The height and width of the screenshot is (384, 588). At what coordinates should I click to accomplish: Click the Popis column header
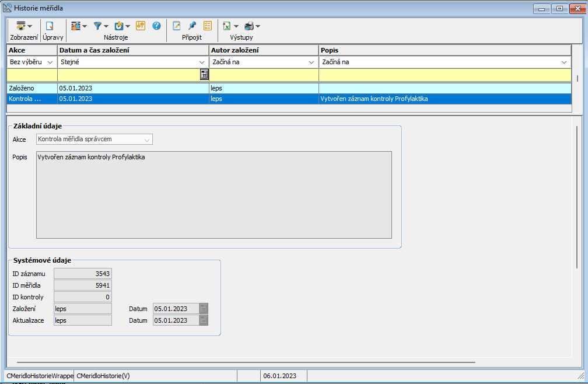(444, 50)
